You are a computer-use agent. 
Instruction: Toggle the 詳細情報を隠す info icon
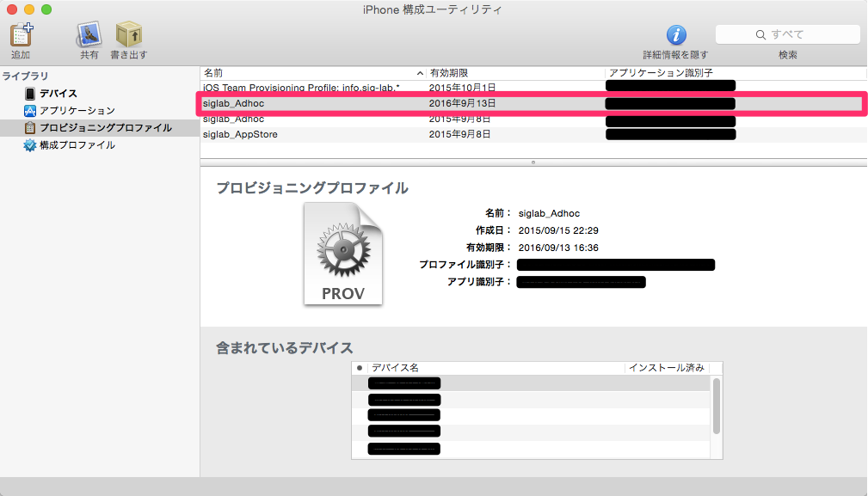point(676,35)
